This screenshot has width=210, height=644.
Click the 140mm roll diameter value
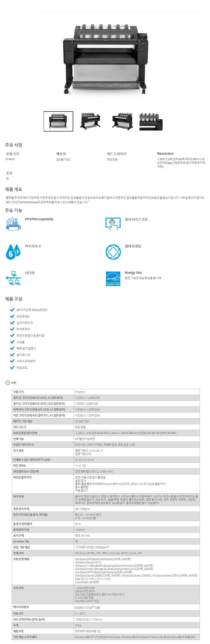coord(80,530)
